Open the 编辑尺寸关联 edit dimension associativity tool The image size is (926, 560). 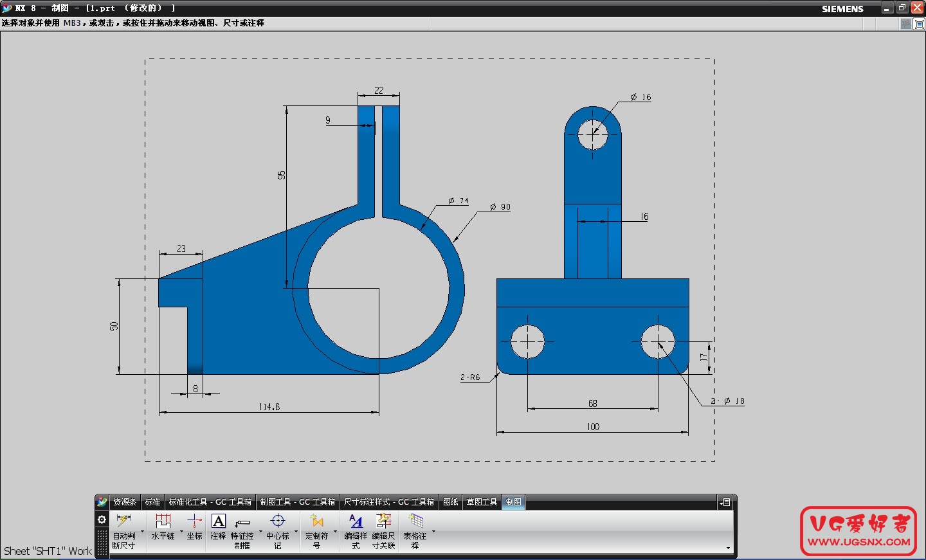(383, 531)
